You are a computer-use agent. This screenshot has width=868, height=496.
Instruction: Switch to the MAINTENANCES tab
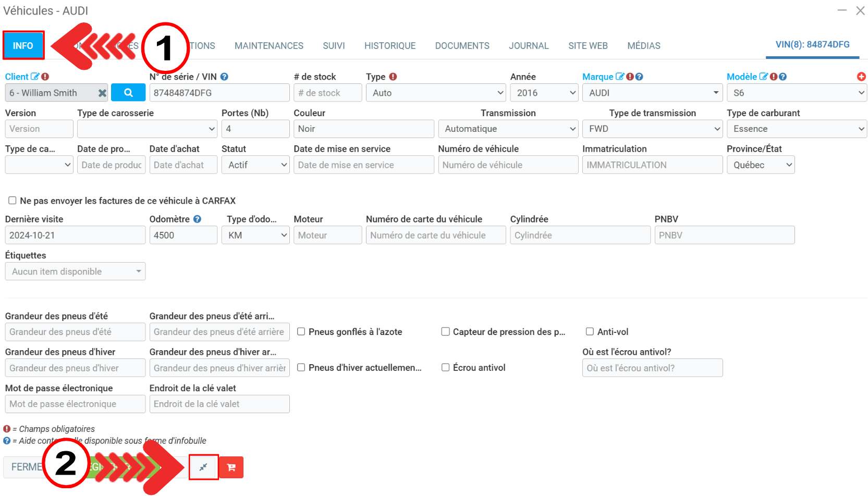pyautogui.click(x=268, y=46)
